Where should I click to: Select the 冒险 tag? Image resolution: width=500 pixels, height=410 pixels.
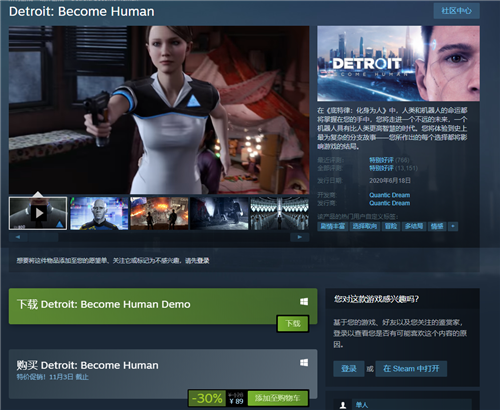click(x=391, y=226)
